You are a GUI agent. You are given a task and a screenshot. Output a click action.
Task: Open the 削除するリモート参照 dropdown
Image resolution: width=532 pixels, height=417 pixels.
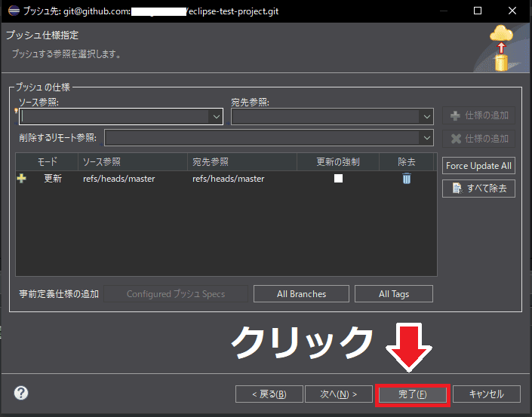point(427,137)
